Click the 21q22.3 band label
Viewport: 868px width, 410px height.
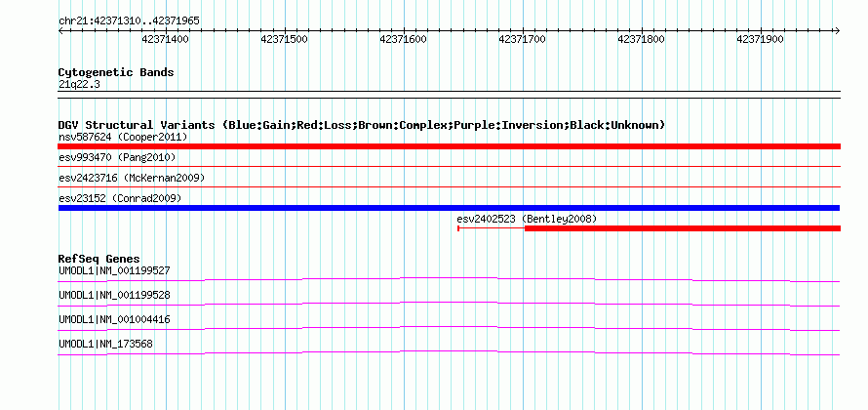pos(79,85)
